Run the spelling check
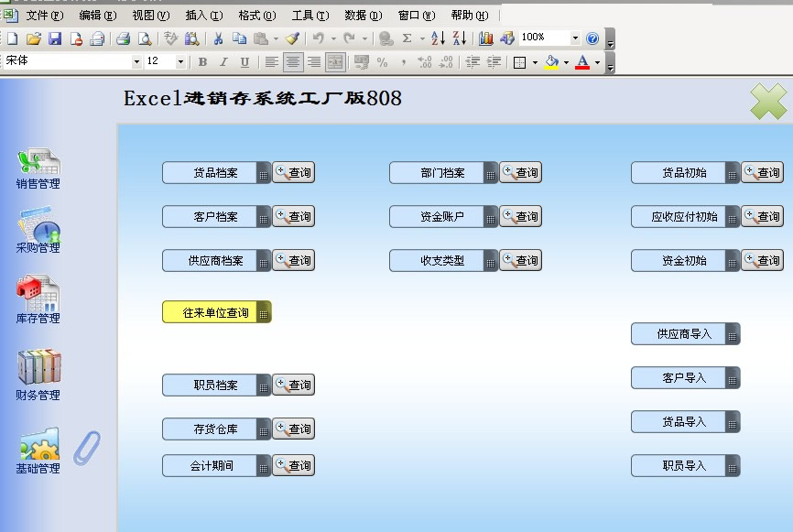 [170, 38]
